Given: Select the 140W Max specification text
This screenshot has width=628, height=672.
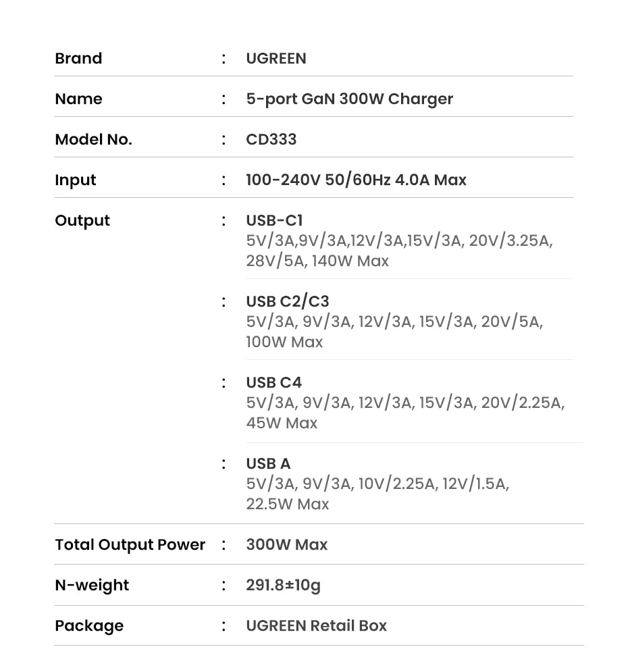Looking at the screenshot, I should pyautogui.click(x=349, y=261).
